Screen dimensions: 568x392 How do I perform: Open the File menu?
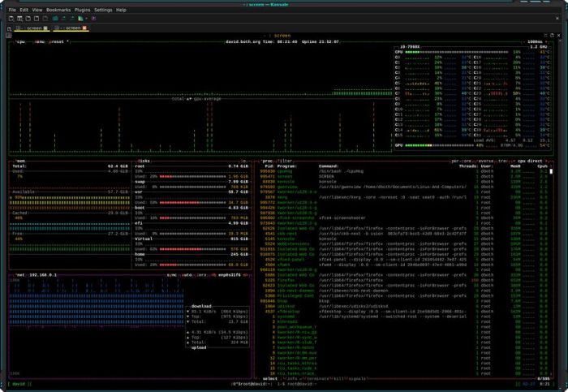(x=12, y=10)
